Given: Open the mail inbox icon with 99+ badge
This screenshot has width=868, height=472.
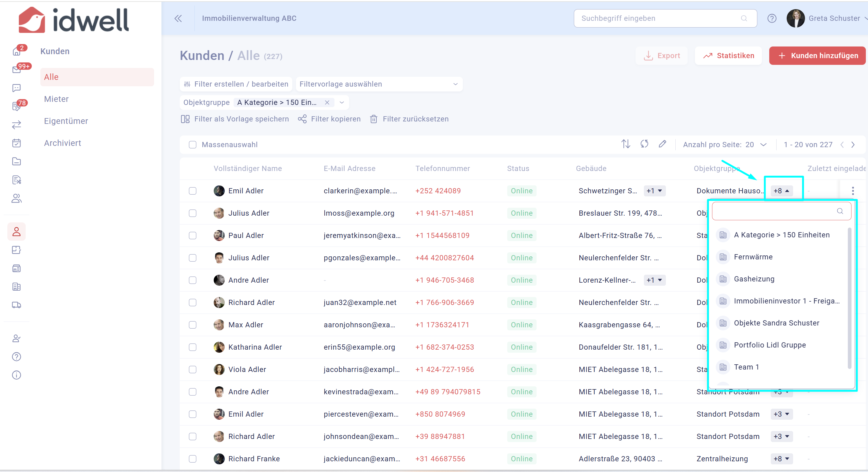Looking at the screenshot, I should (x=16, y=69).
